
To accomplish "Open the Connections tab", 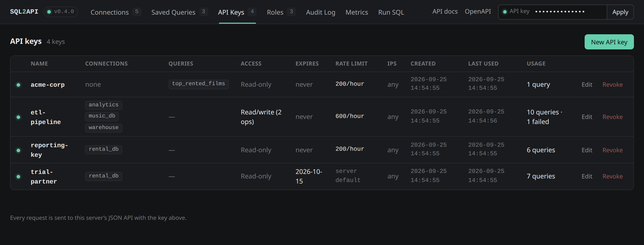I will 116,12.
